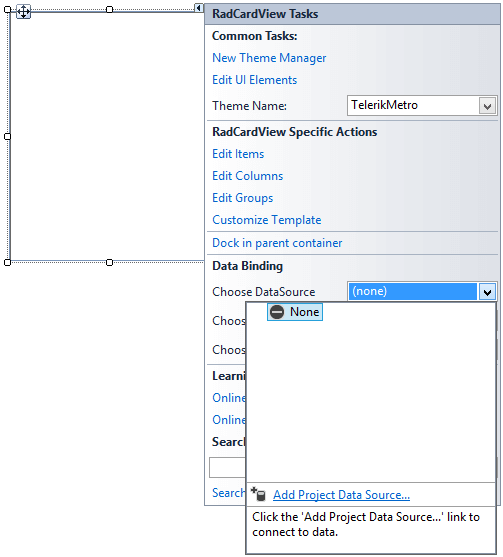Click Add Project Data Source link

pyautogui.click(x=341, y=495)
